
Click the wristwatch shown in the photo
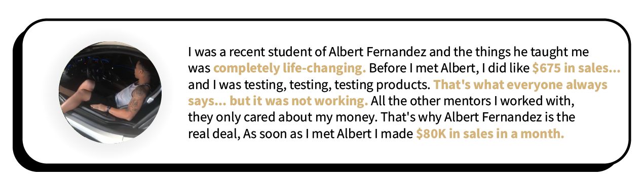(108, 108)
